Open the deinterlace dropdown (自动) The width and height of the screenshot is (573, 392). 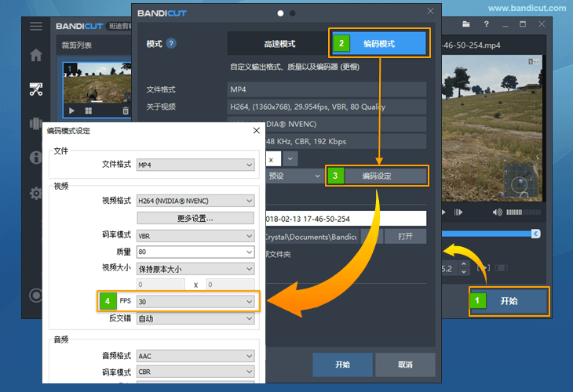pyautogui.click(x=195, y=318)
